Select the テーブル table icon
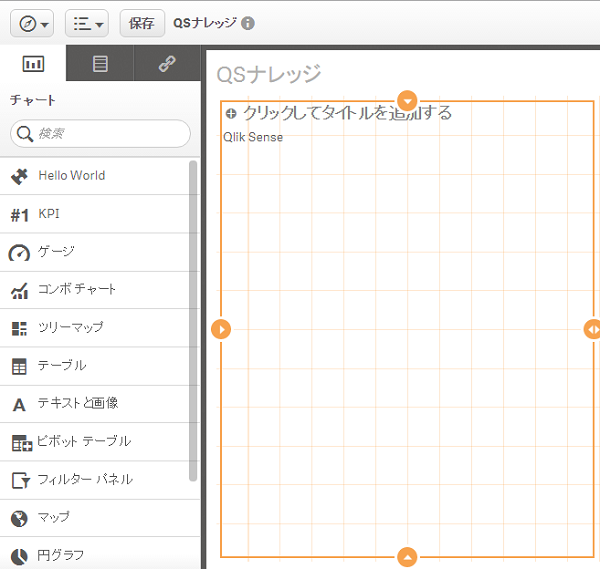 (x=19, y=366)
